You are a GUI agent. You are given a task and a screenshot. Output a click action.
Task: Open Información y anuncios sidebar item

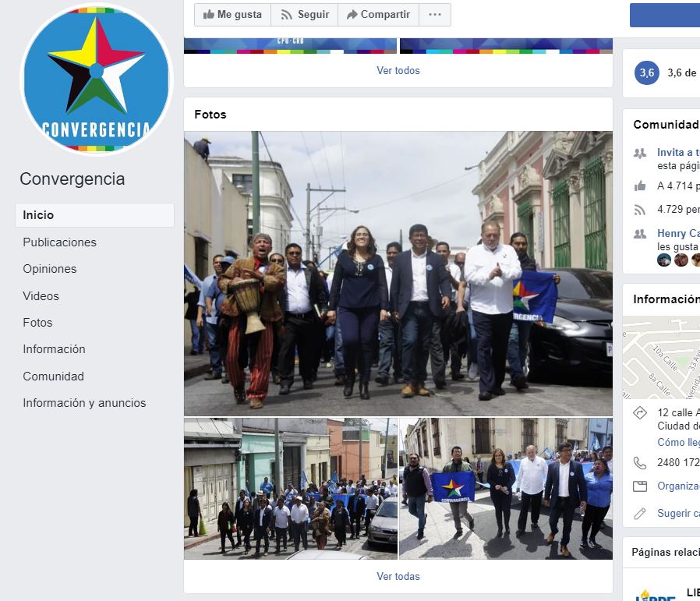pyautogui.click(x=84, y=403)
